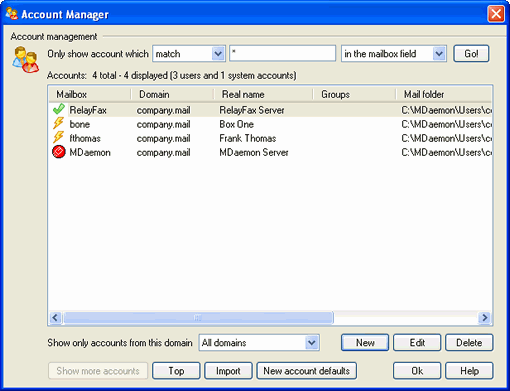The image size is (510, 391).
Task: Click the Account Manager title bar icon
Action: click(12, 14)
